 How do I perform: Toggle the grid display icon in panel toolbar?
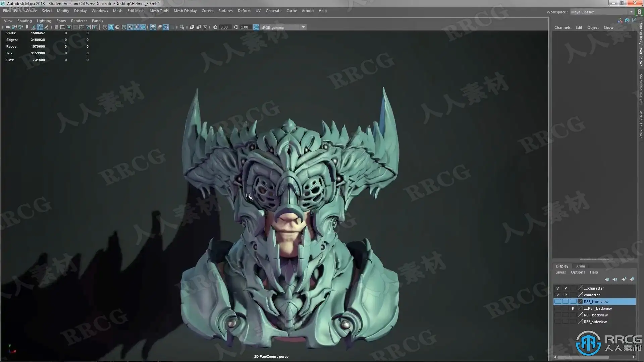56,27
